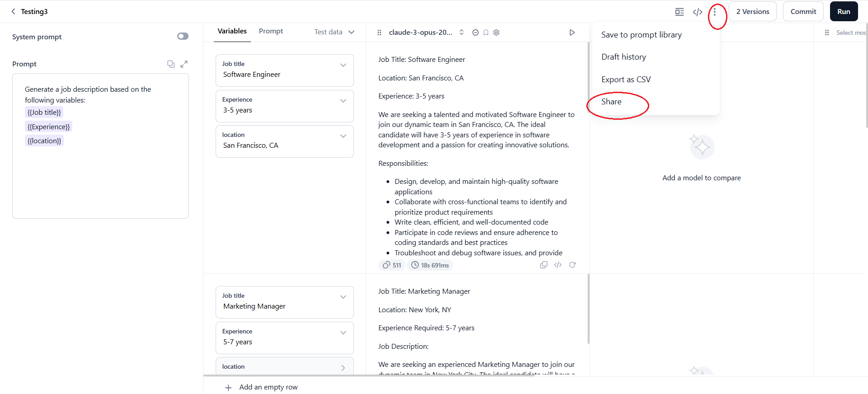Open model settings gear for claude-3-opus
The image size is (868, 394).
point(496,33)
